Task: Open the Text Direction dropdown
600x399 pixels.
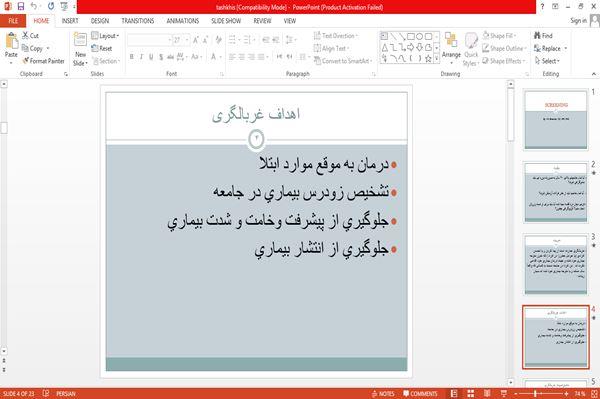Action: (336, 36)
